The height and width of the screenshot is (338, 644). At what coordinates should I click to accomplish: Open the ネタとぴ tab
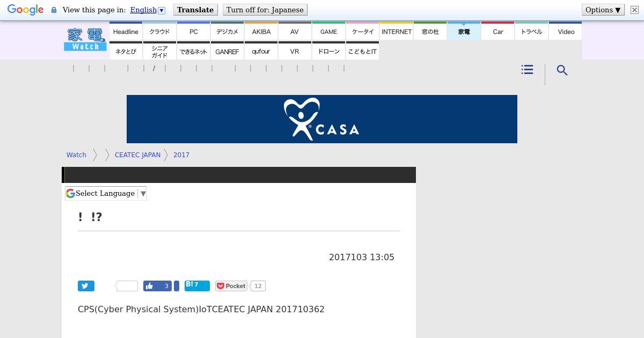(126, 51)
